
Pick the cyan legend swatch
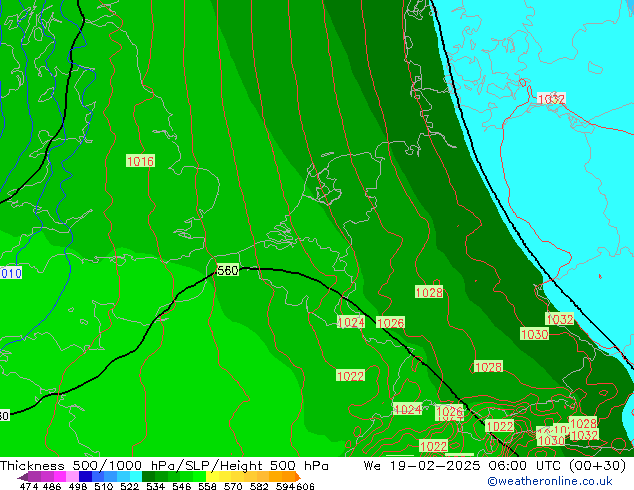coord(136,476)
